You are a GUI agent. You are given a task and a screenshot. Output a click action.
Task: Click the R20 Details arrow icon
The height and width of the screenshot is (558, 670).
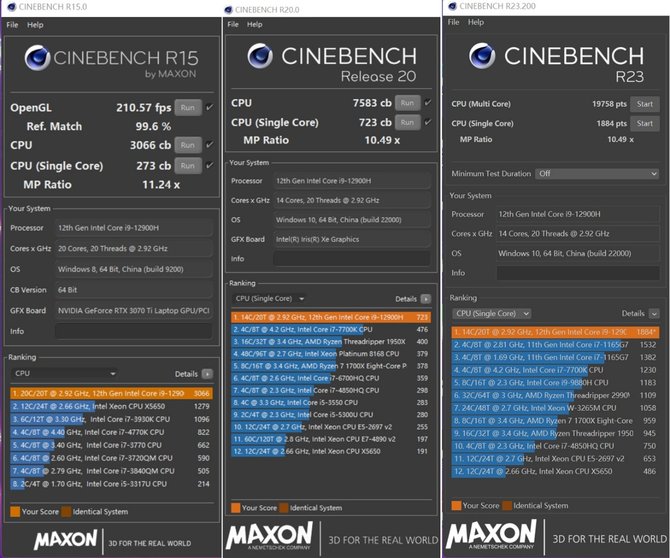pyautogui.click(x=426, y=299)
